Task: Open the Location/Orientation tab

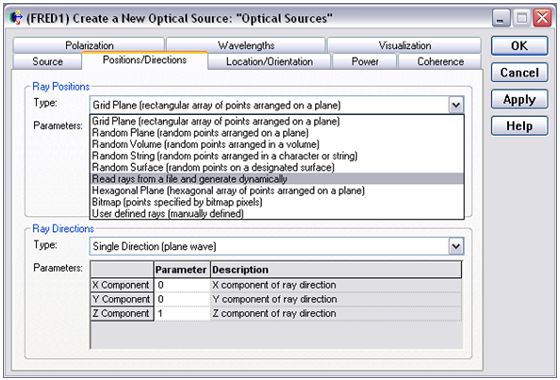Action: pos(269,61)
